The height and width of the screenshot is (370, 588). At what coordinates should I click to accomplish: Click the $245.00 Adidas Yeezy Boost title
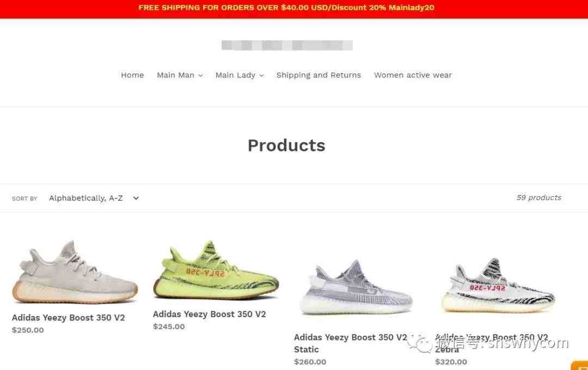[x=209, y=314]
